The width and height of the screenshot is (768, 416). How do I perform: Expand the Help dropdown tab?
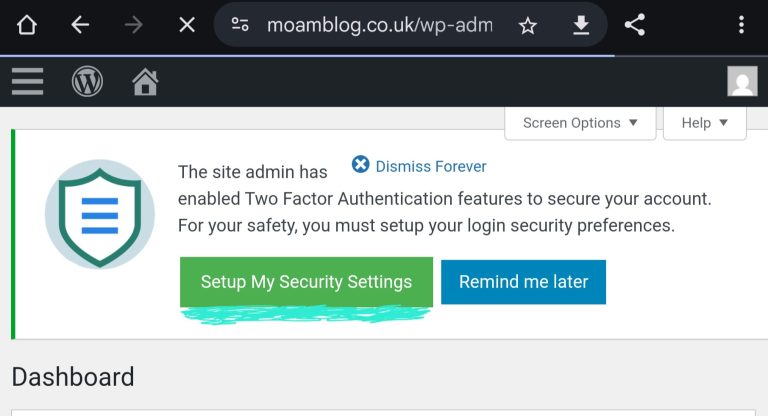[x=704, y=123]
